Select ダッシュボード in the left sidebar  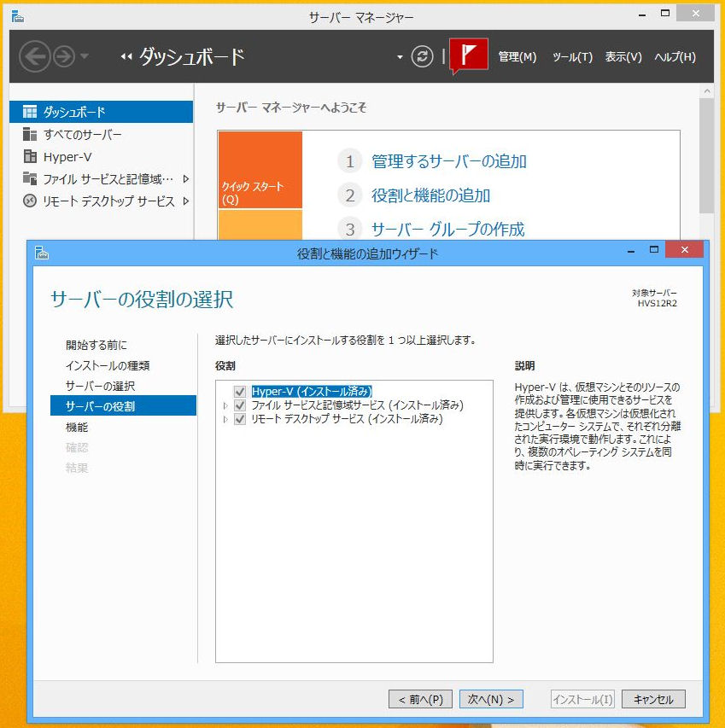[102, 112]
